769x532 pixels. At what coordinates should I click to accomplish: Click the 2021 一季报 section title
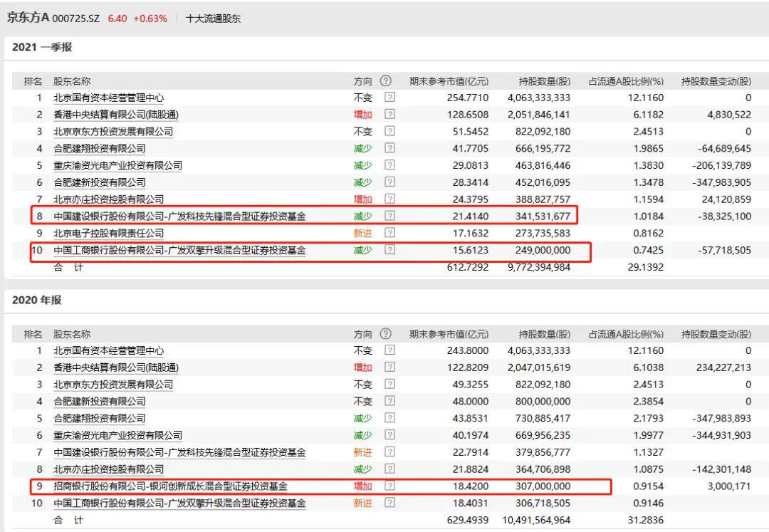pos(42,47)
